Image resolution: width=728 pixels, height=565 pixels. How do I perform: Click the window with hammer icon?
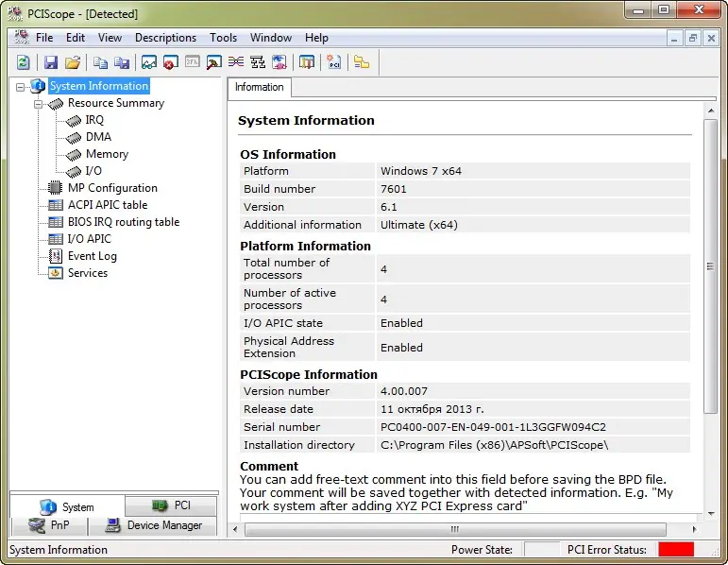214,62
